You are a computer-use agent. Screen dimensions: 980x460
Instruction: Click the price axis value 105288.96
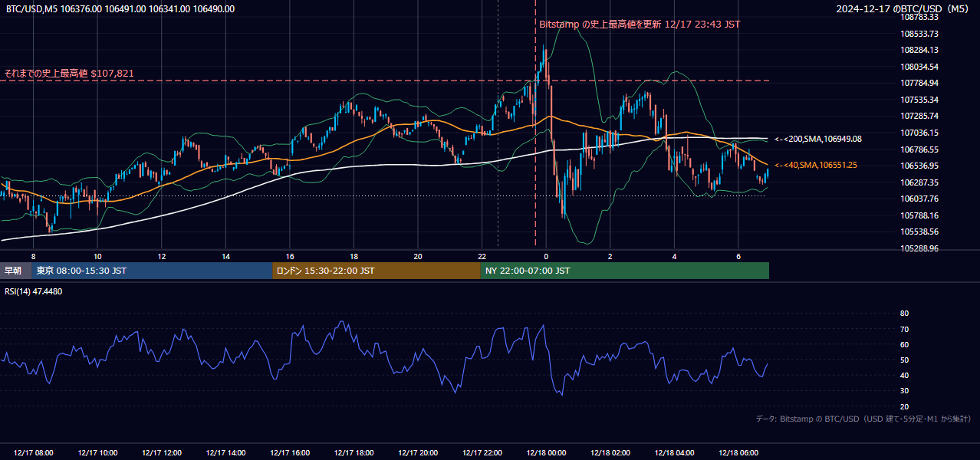pyautogui.click(x=919, y=248)
